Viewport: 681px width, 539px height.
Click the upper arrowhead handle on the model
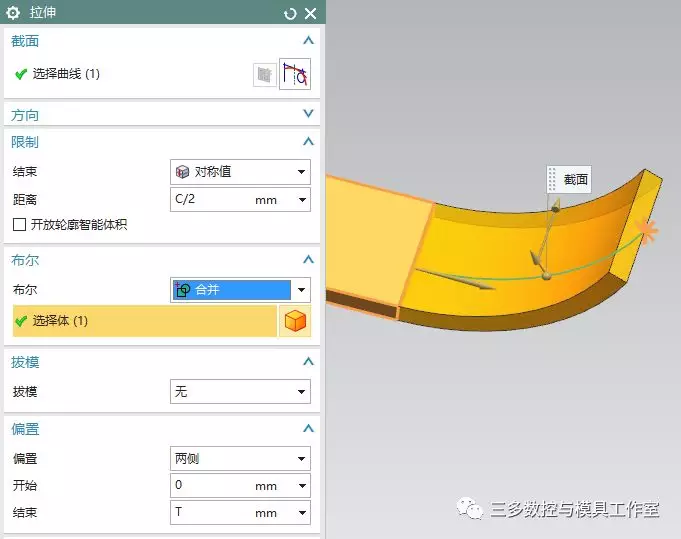555,204
